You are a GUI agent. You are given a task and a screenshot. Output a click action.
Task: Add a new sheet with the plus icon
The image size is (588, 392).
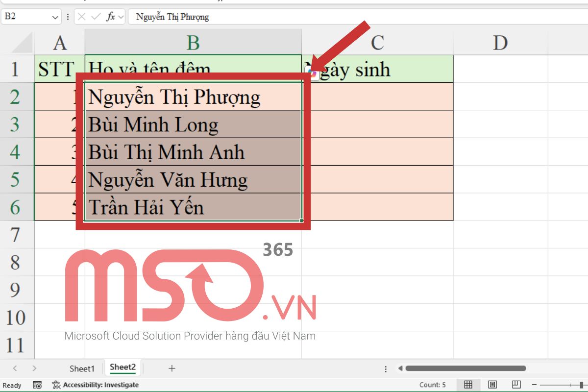coord(171,368)
